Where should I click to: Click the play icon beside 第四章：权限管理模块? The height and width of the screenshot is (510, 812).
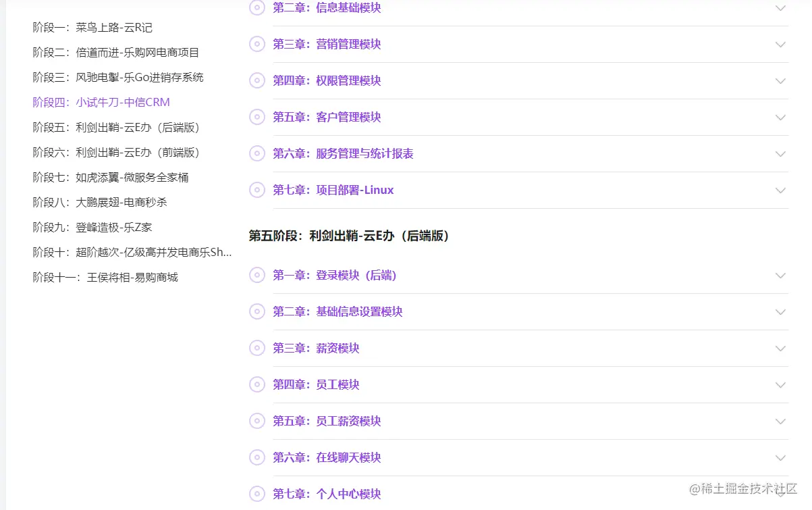pyautogui.click(x=257, y=80)
